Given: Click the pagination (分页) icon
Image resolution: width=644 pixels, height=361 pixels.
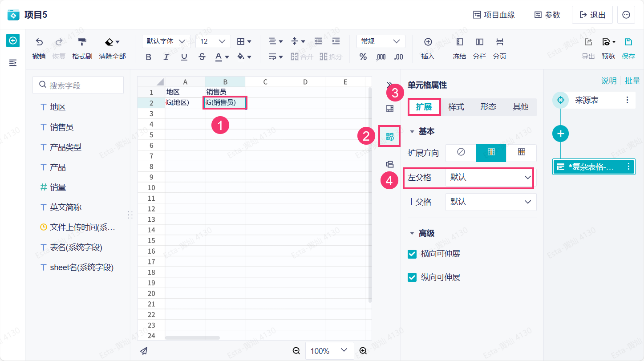Looking at the screenshot, I should [x=499, y=42].
